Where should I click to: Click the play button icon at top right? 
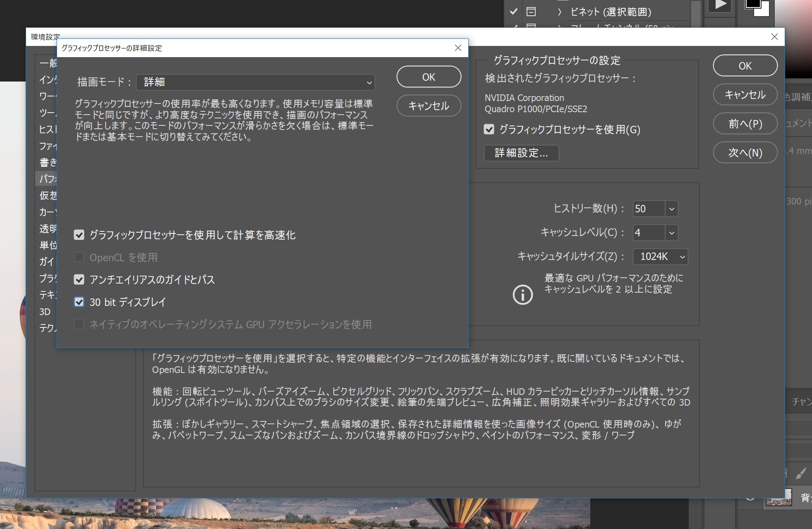pyautogui.click(x=720, y=4)
